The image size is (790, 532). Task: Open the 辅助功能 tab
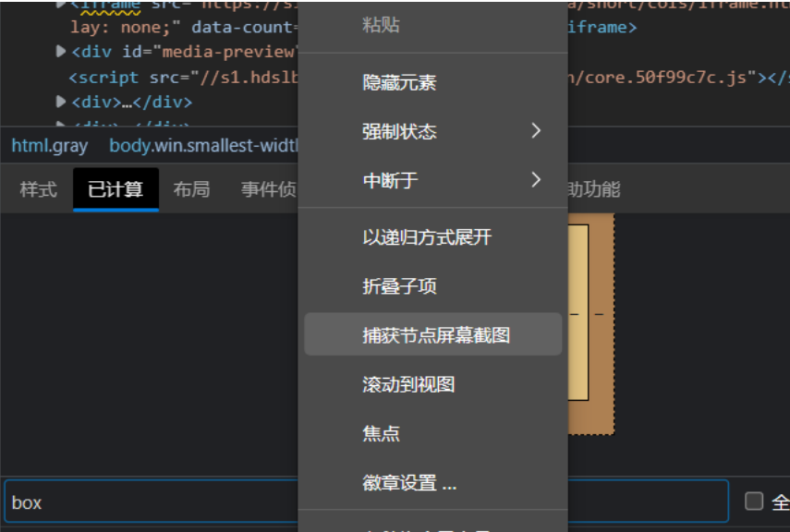(594, 189)
